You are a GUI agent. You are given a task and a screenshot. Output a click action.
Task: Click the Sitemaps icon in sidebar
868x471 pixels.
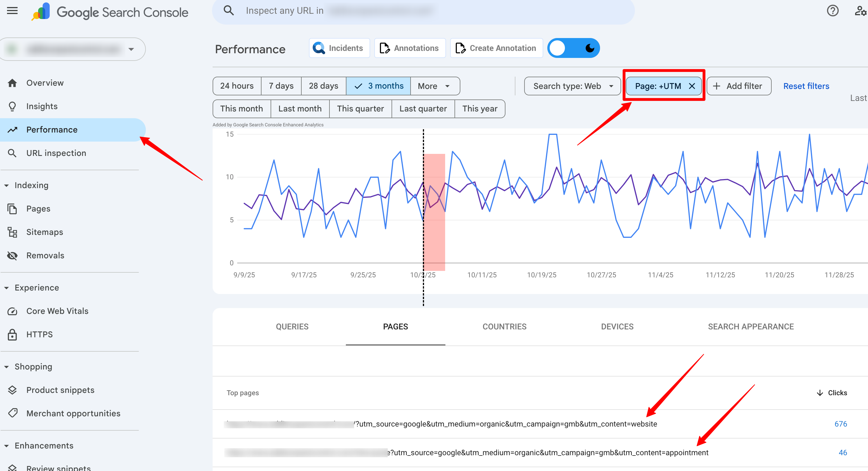(x=13, y=232)
